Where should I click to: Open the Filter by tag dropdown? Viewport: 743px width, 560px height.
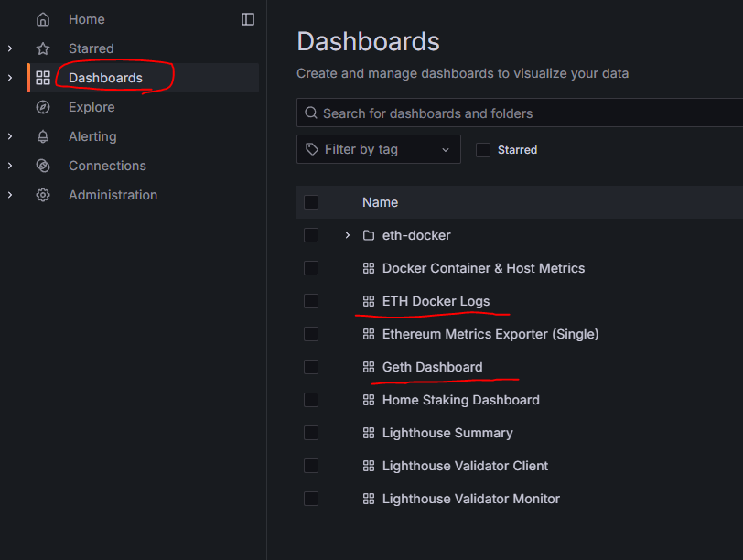tap(379, 149)
